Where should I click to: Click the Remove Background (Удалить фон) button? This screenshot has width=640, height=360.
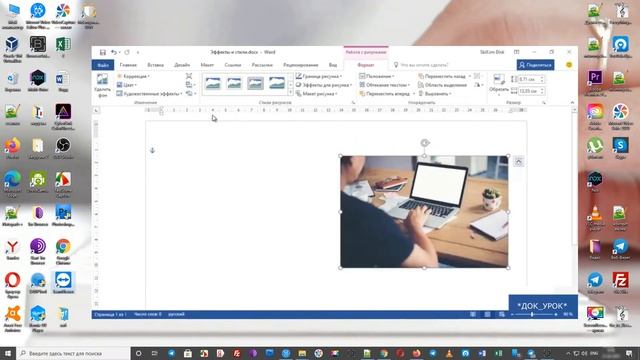(102, 85)
